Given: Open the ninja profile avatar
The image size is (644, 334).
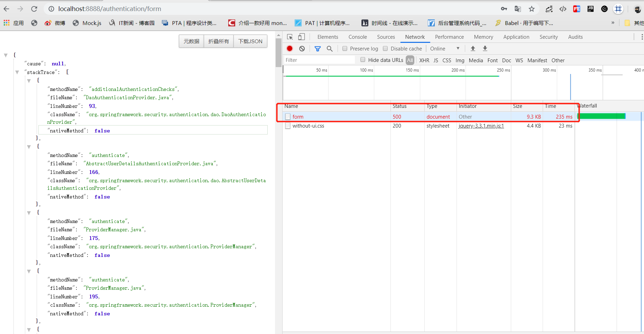Looking at the screenshot, I should point(637,9).
